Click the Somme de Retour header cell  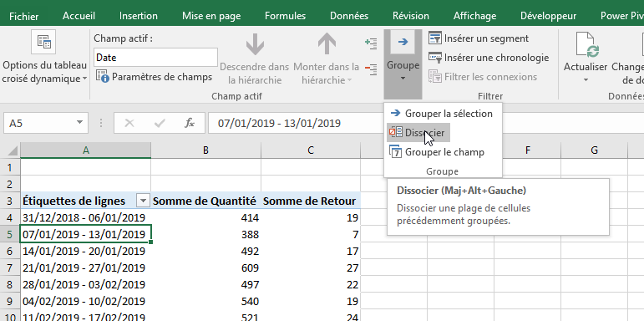pyautogui.click(x=311, y=201)
